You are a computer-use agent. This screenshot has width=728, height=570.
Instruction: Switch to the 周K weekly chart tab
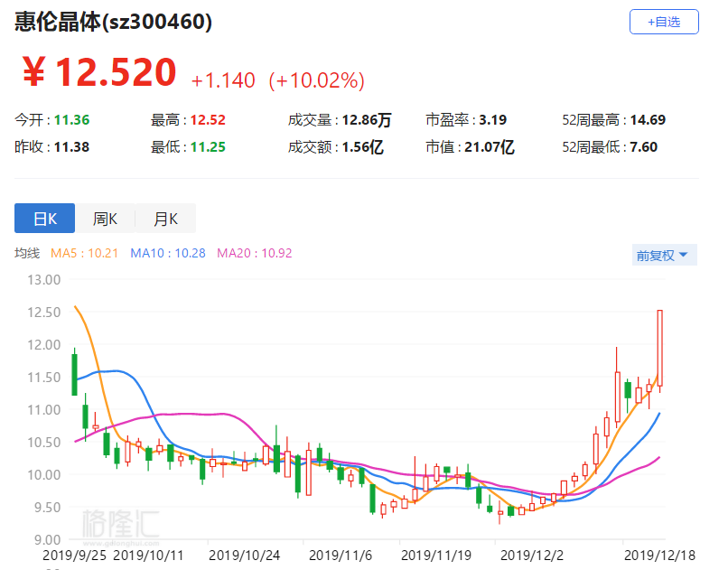[105, 219]
